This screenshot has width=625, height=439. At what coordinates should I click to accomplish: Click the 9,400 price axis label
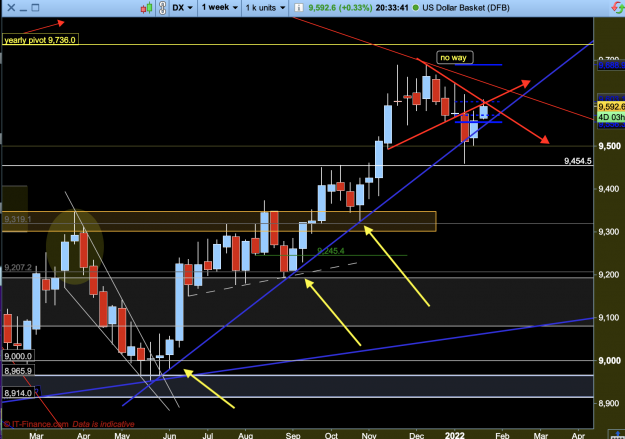(x=609, y=189)
